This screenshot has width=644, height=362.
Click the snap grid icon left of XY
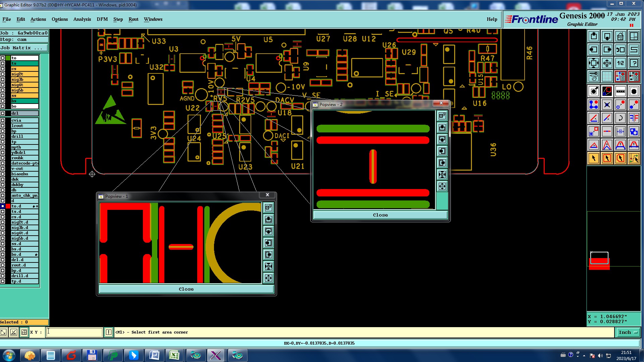(24, 332)
